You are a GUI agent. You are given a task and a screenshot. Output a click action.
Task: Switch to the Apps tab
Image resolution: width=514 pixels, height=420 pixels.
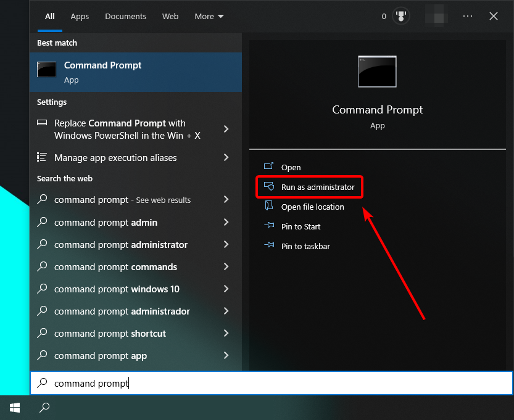point(80,17)
